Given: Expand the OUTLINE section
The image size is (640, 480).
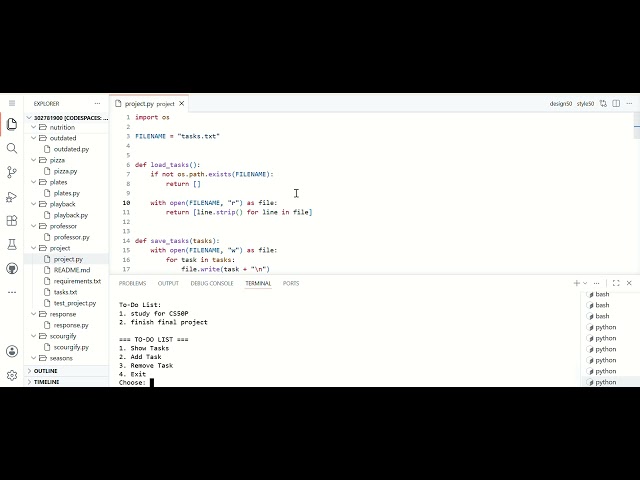Looking at the screenshot, I should [x=66, y=371].
